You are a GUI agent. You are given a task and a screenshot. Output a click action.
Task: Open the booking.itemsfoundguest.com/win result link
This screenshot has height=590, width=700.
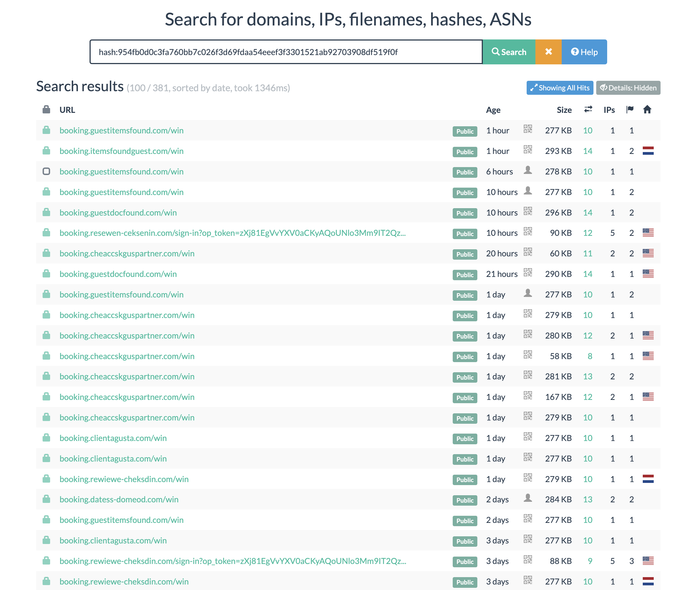121,151
